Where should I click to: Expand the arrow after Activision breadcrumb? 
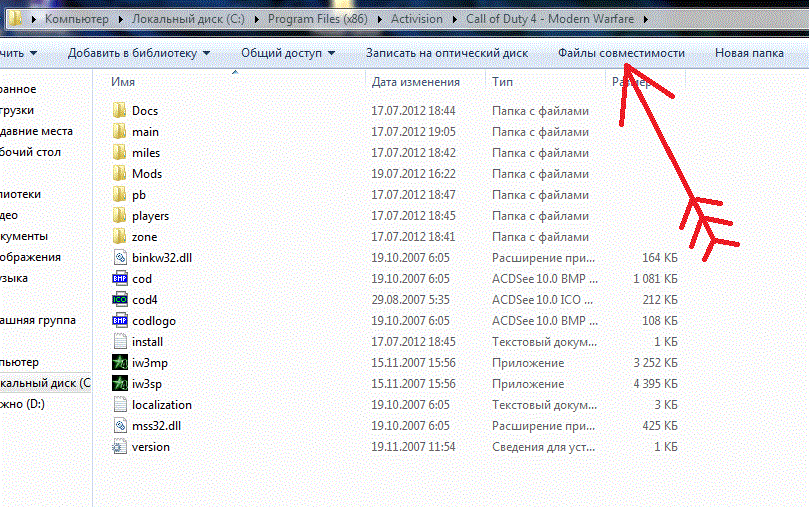(x=455, y=19)
